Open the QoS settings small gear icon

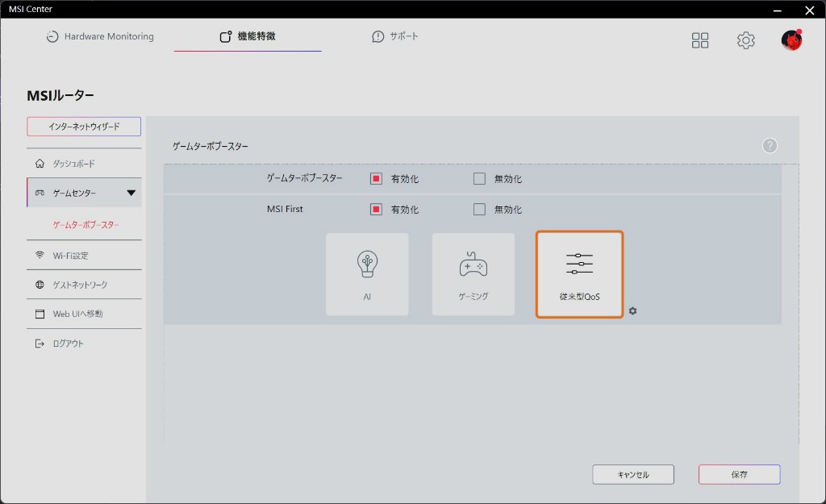[633, 310]
